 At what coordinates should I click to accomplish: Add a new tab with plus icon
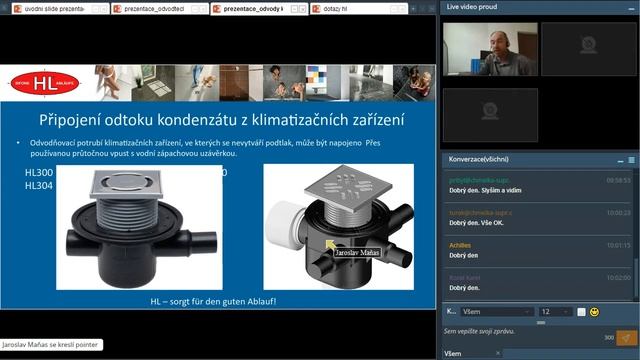point(413,9)
